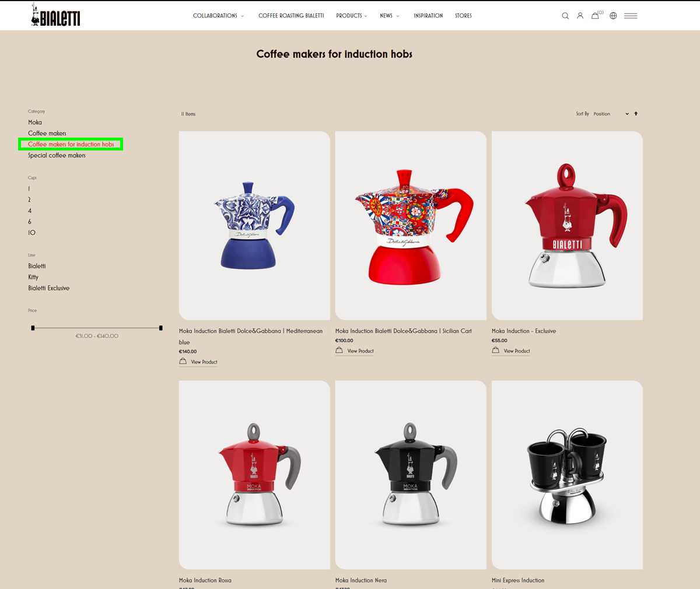Click the 11 Items count text
Image resolution: width=700 pixels, height=589 pixels.
(x=188, y=114)
